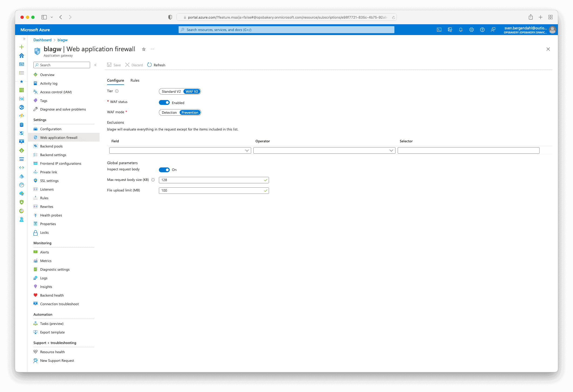
Task: Open portal settings gear icon
Action: click(x=472, y=30)
